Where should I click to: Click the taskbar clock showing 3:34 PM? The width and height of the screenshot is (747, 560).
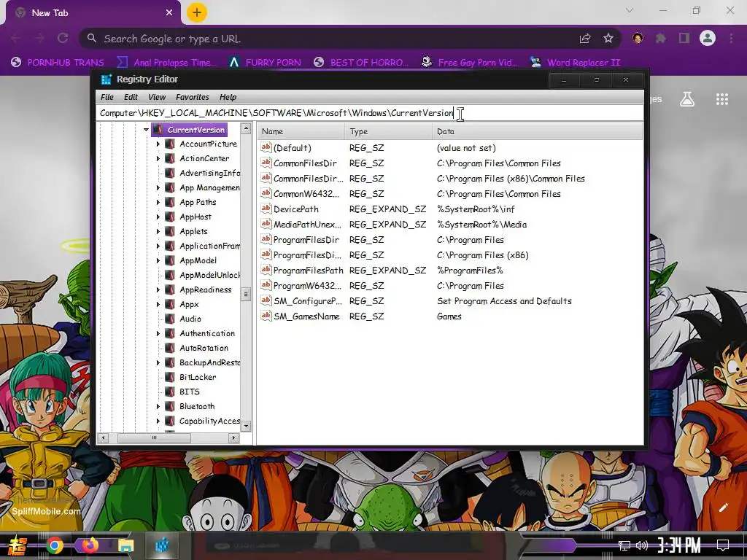[x=679, y=545]
